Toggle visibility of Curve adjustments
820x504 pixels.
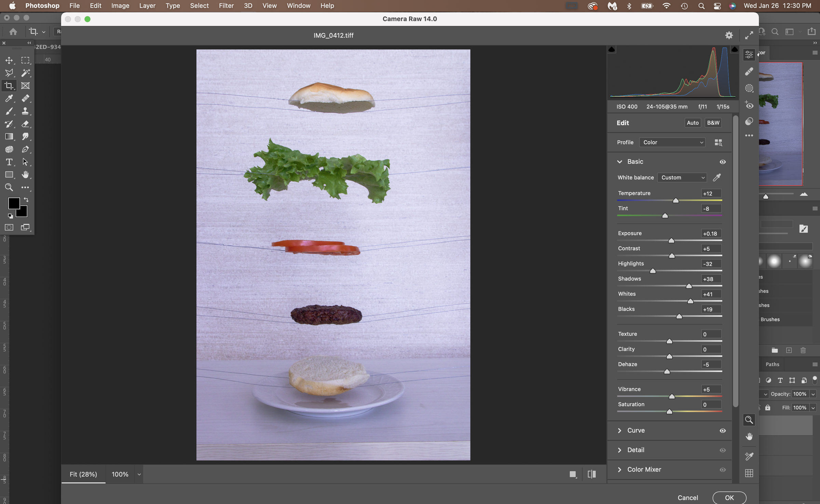point(723,431)
